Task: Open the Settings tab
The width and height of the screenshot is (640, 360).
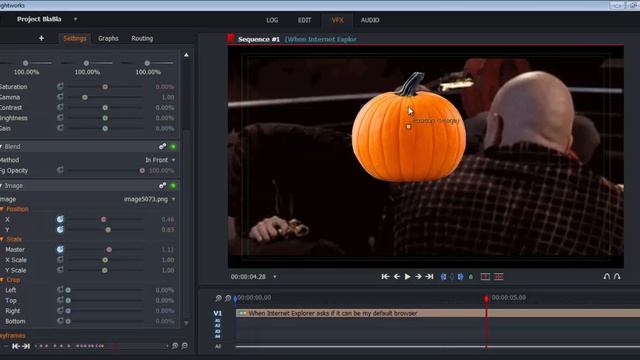Action: (75, 38)
